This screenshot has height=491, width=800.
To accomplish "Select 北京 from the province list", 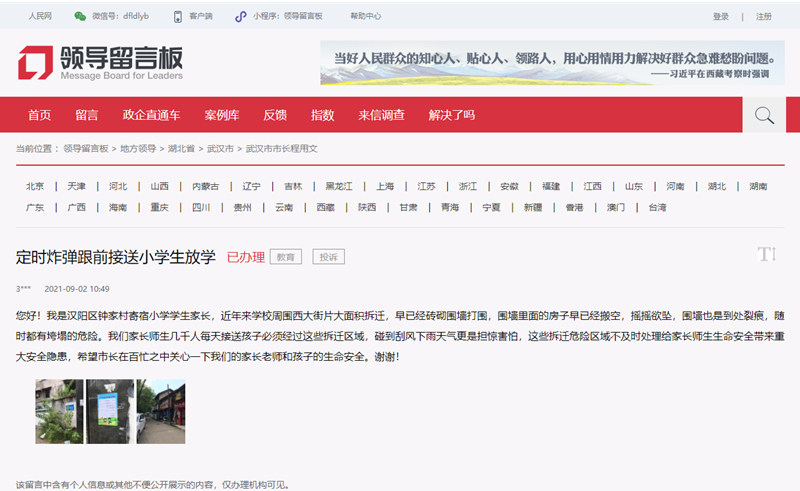I will 35,186.
